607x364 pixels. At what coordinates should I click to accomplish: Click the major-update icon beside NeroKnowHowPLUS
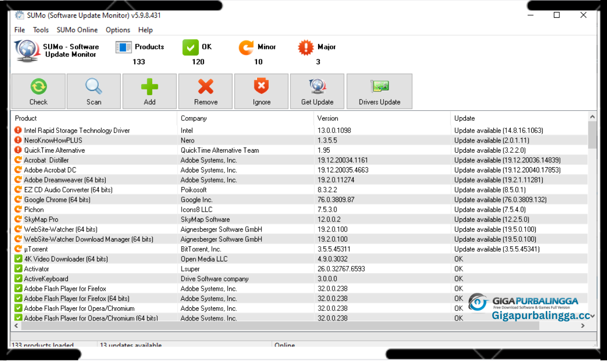pyautogui.click(x=18, y=140)
